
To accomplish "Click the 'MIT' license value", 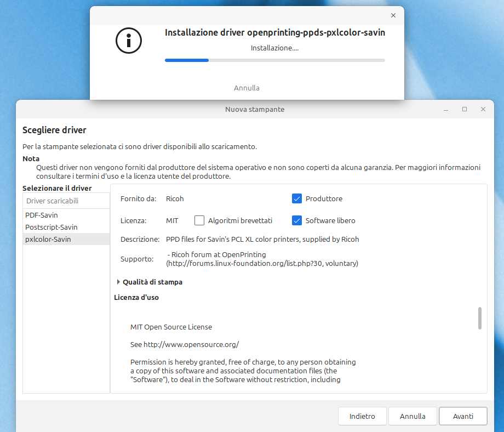I will tap(172, 221).
